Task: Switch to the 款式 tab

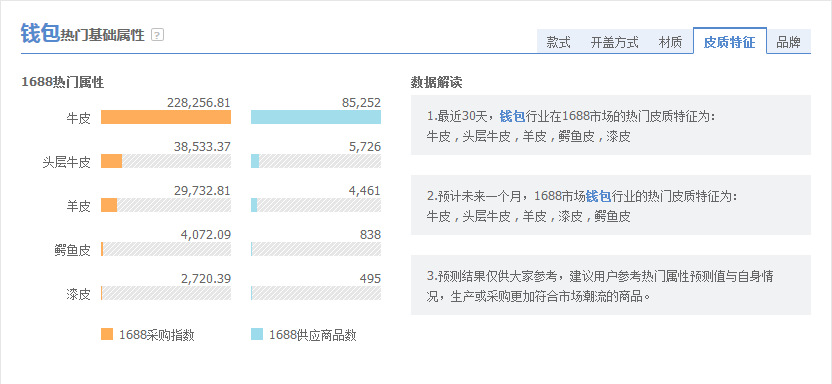Action: pyautogui.click(x=559, y=42)
